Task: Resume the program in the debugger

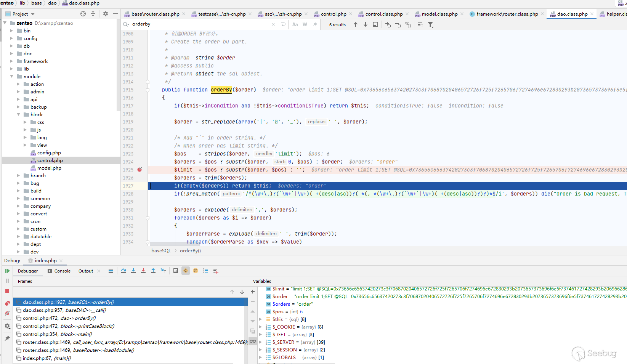Action: click(x=7, y=271)
